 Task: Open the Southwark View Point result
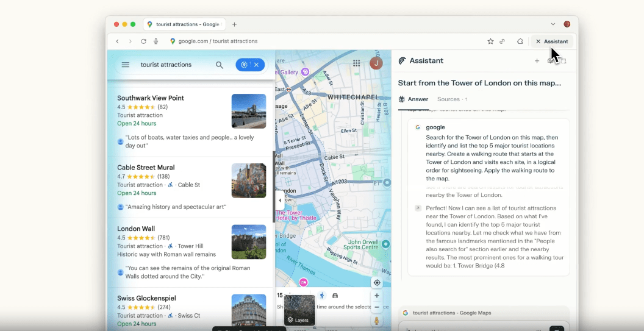(x=151, y=98)
